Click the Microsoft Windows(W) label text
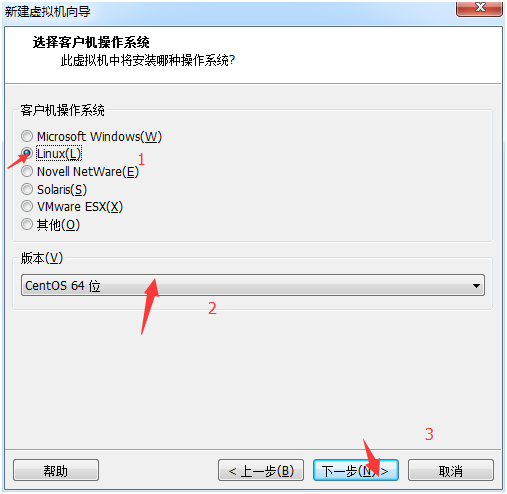 pos(99,137)
